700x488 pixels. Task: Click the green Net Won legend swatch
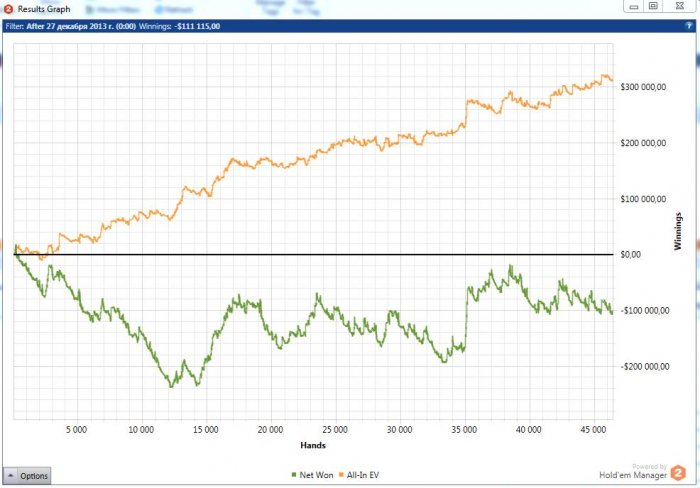(294, 475)
